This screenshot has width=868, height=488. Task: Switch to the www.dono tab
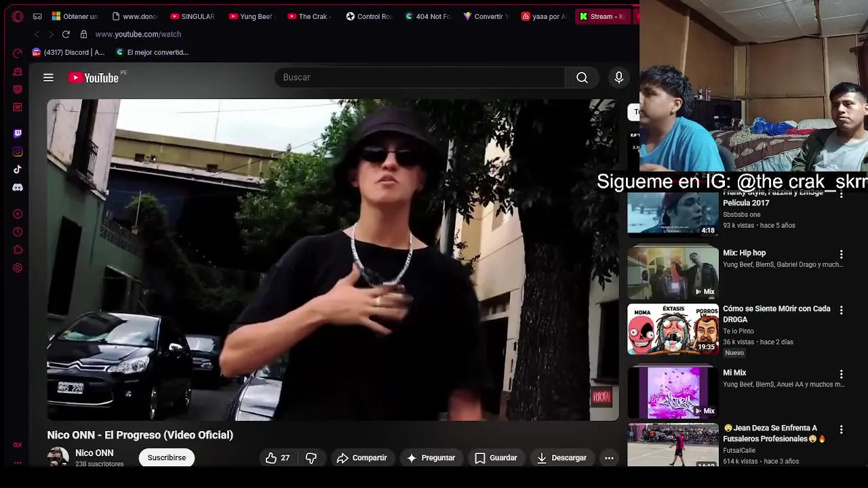coord(134,16)
